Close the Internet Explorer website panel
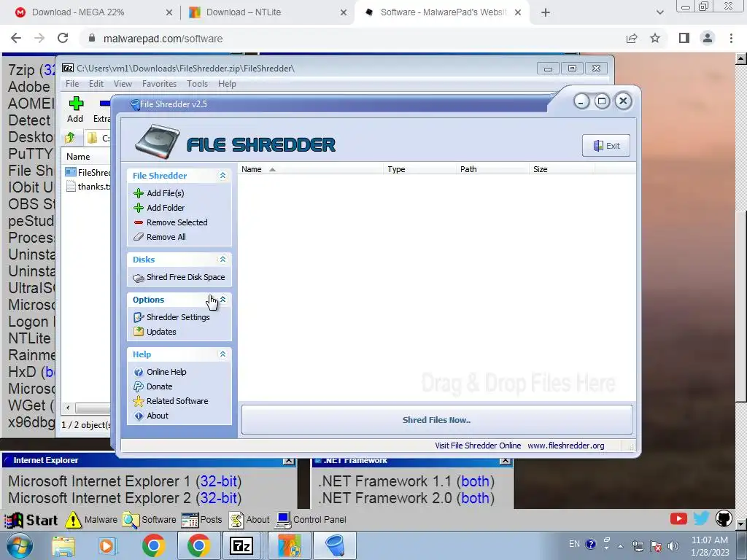Image resolution: width=747 pixels, height=560 pixels. [288, 461]
